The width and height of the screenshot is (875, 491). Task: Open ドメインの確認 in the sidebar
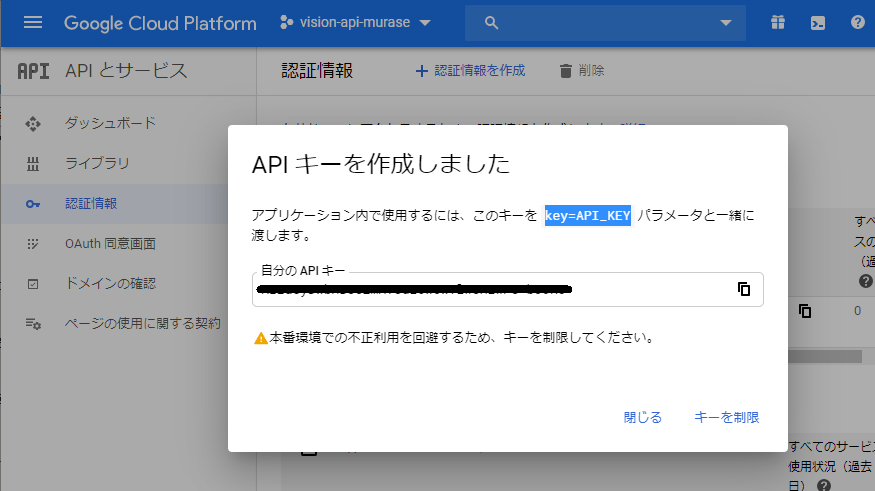110,283
